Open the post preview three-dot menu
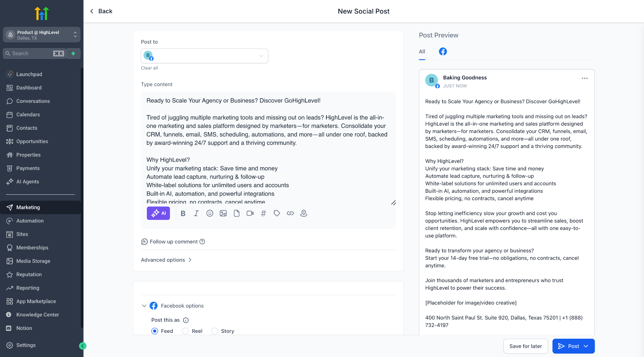This screenshot has width=644, height=357. click(585, 78)
